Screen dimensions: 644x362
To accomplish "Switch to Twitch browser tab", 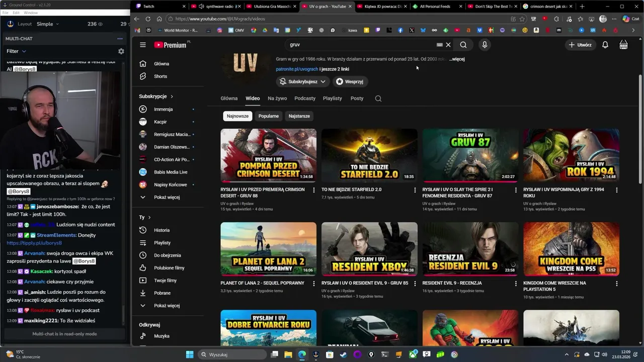I will point(161,7).
